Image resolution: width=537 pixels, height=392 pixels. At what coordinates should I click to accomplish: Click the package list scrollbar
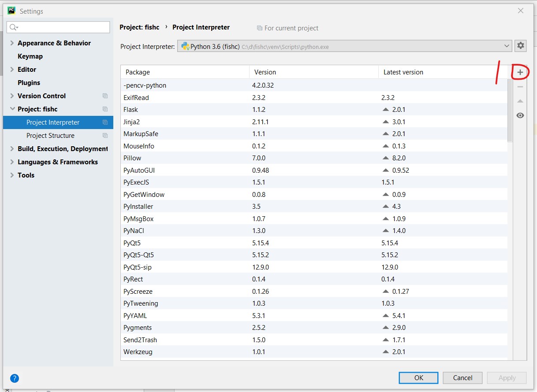pos(510,111)
